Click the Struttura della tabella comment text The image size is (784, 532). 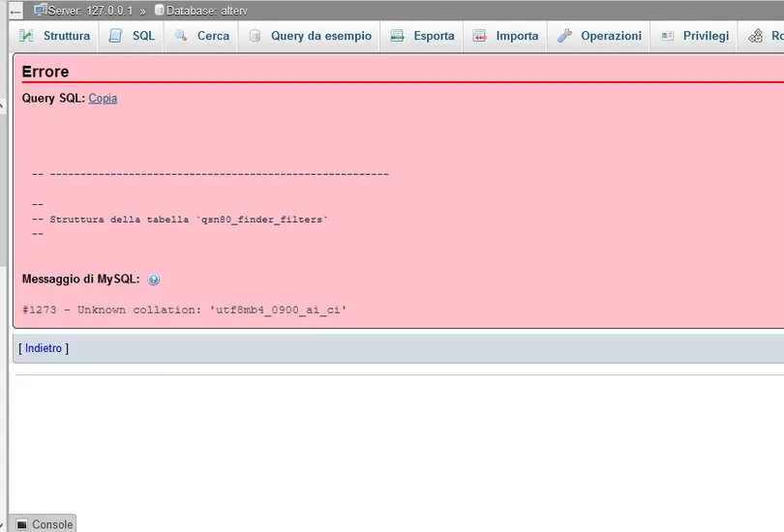coord(179,220)
